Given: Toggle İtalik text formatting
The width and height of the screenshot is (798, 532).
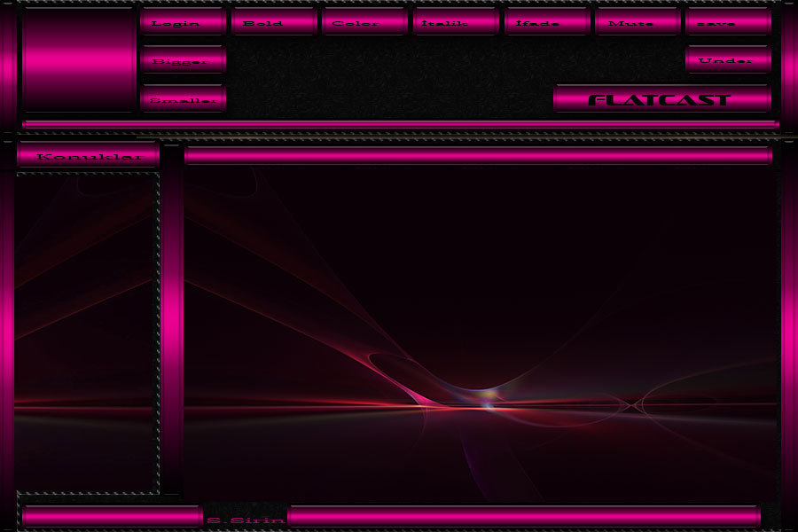Looking at the screenshot, I should pos(456,22).
